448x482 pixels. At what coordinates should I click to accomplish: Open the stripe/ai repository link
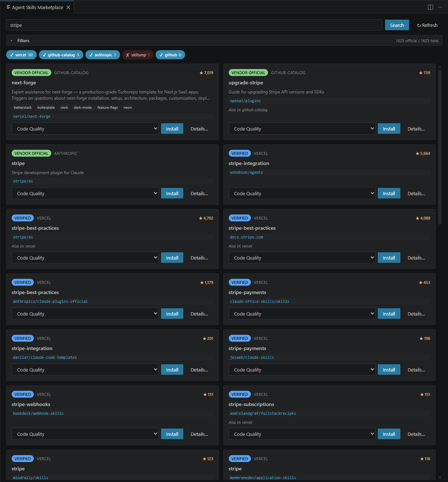pyautogui.click(x=23, y=181)
